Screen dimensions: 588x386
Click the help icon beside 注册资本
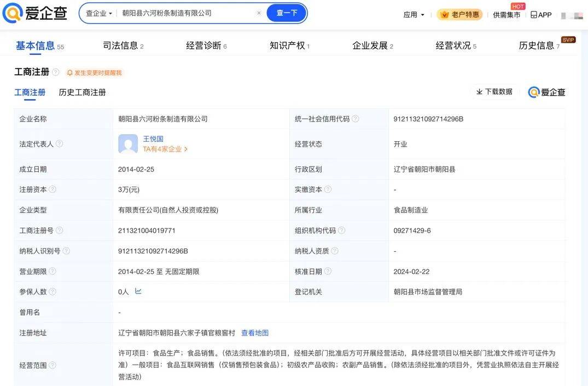tap(53, 189)
